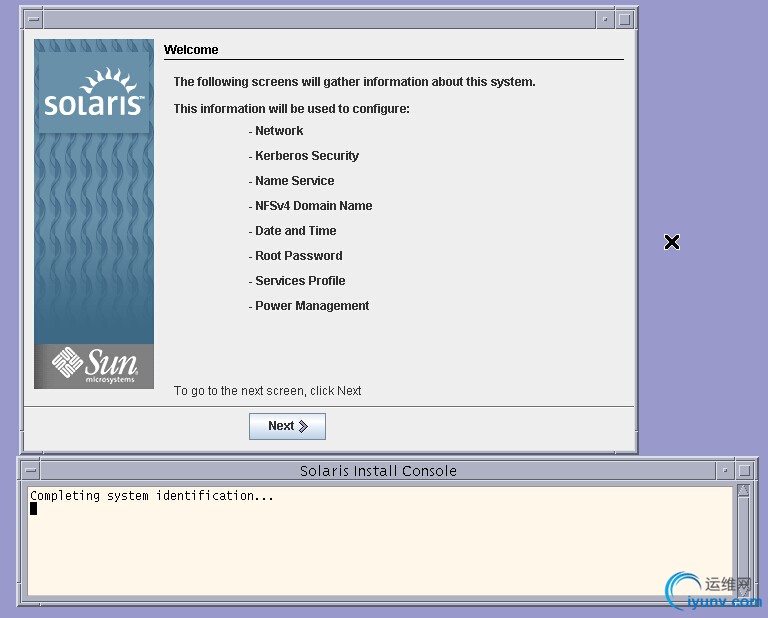Click the Solaris logo in the sidebar
This screenshot has height=618, width=768.
point(94,93)
